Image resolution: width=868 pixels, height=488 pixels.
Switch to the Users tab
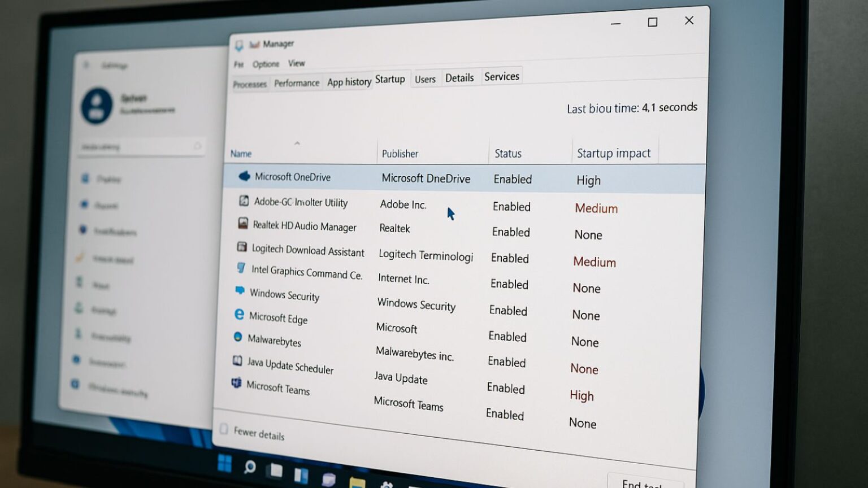click(x=425, y=80)
